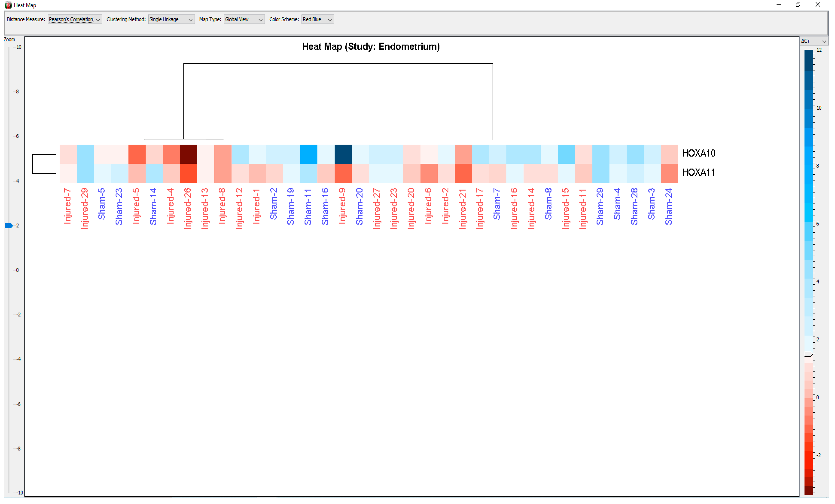Select the HOXA11 row label
Image resolution: width=835 pixels, height=504 pixels.
pos(698,172)
